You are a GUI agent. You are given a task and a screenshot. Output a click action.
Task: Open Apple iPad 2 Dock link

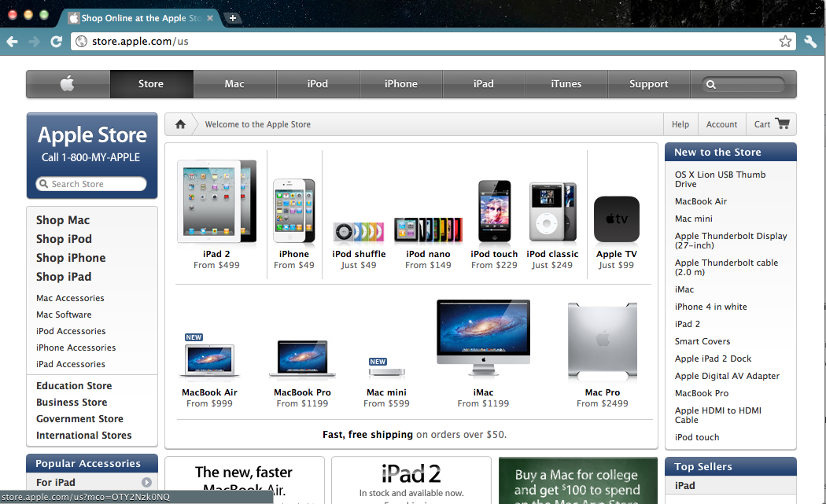(x=713, y=359)
